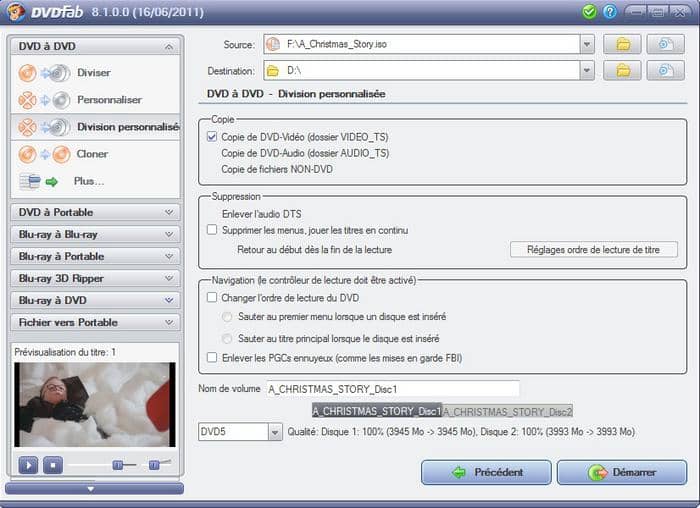Click Retour au début dès la fin text
The height and width of the screenshot is (508, 700).
314,250
